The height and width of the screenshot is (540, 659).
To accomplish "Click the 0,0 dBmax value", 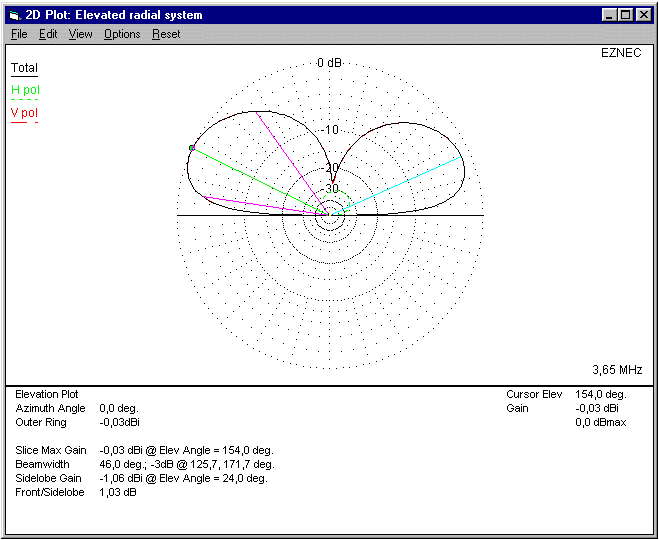I will click(601, 422).
